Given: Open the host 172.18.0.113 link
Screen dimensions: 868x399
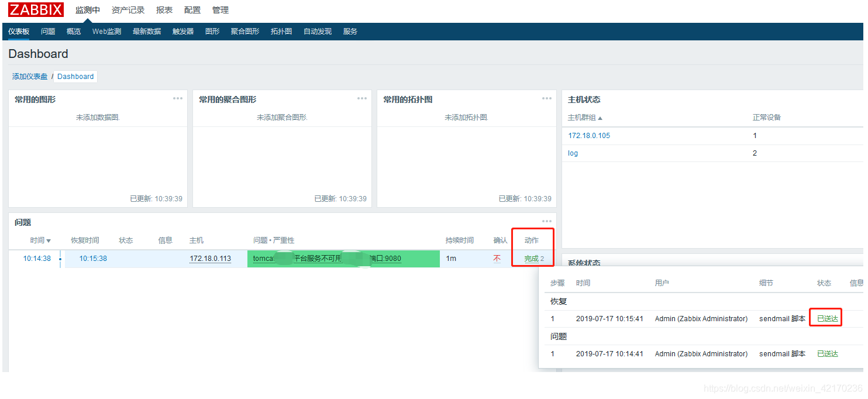Looking at the screenshot, I should pos(210,259).
